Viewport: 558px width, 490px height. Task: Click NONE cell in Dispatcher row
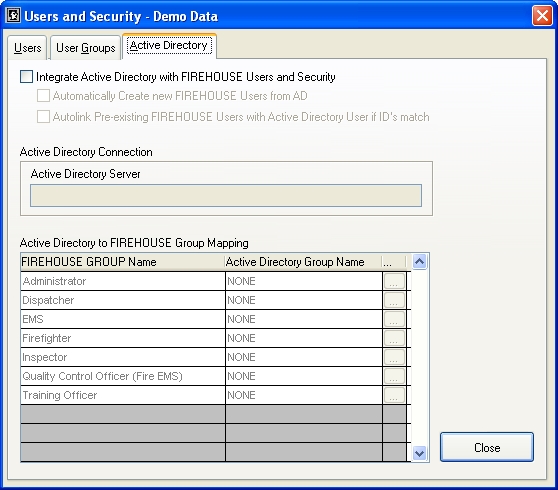tap(304, 300)
